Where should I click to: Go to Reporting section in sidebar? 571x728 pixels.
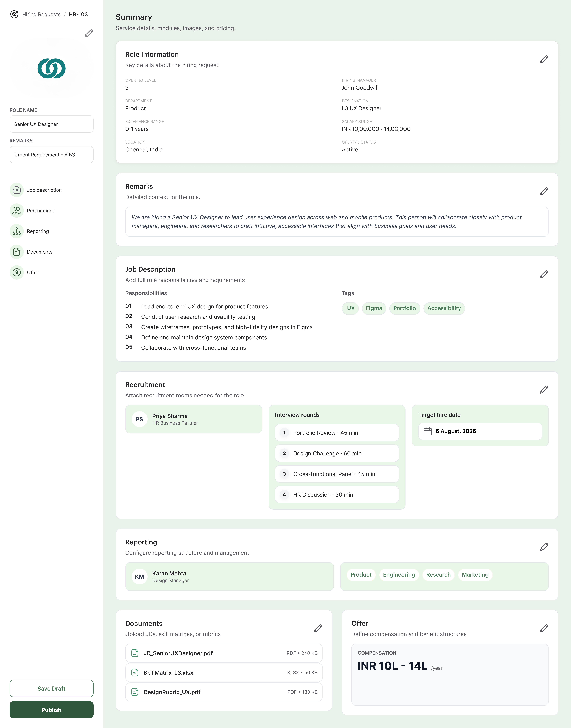pos(38,231)
